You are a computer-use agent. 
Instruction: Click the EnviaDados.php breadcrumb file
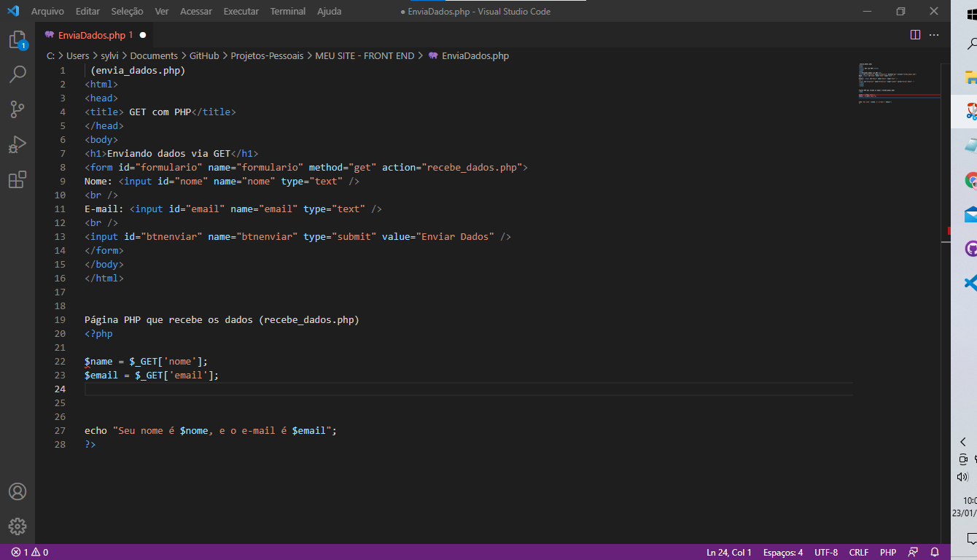coord(475,55)
